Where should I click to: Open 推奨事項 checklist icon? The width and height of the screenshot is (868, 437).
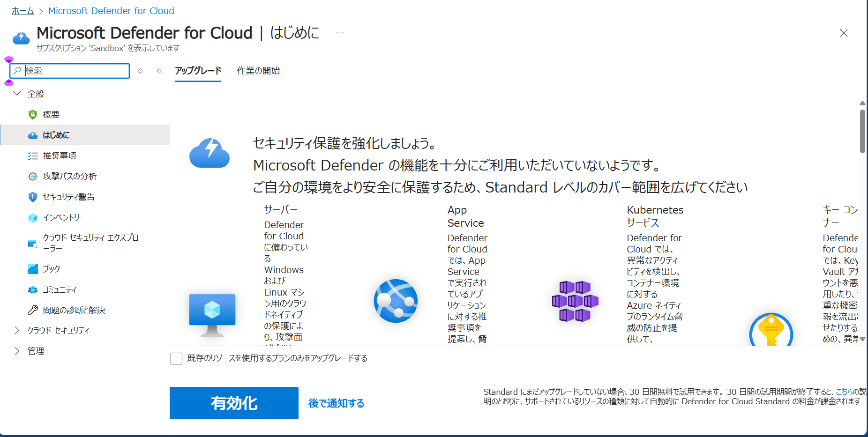point(32,156)
